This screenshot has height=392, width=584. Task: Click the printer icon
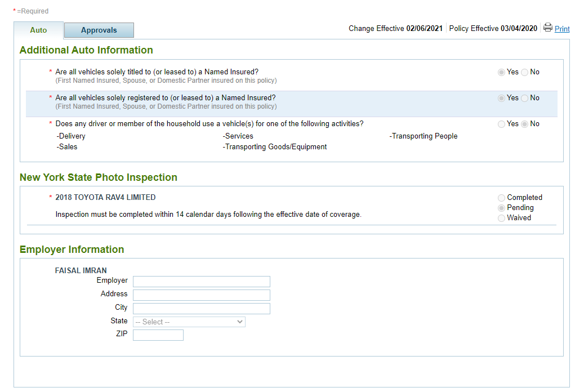547,28
